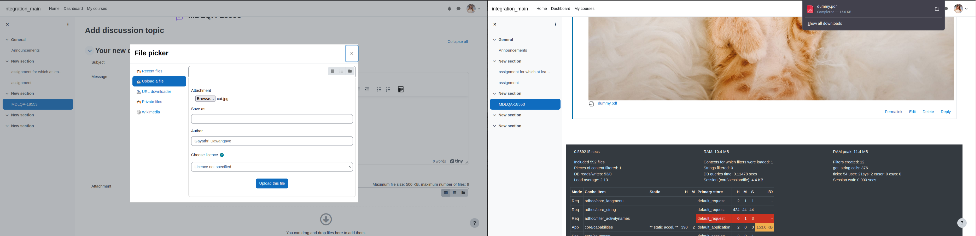Select Upload a file repository

pyautogui.click(x=159, y=81)
